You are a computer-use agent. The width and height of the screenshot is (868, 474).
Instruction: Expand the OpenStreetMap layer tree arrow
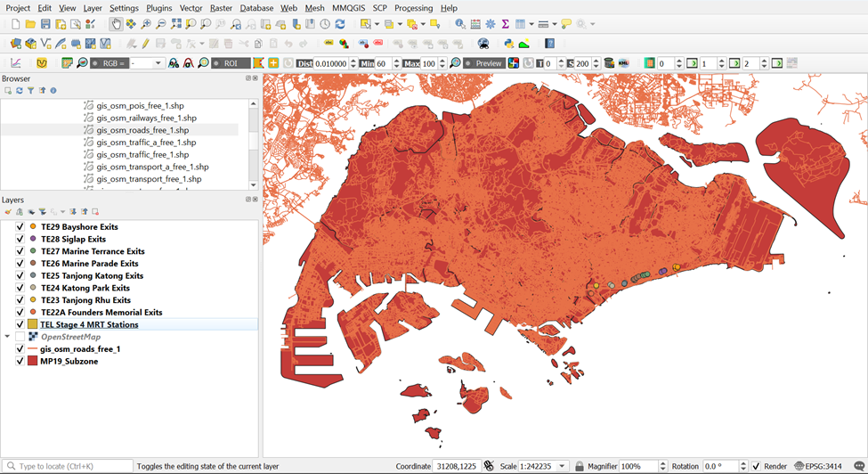click(8, 337)
